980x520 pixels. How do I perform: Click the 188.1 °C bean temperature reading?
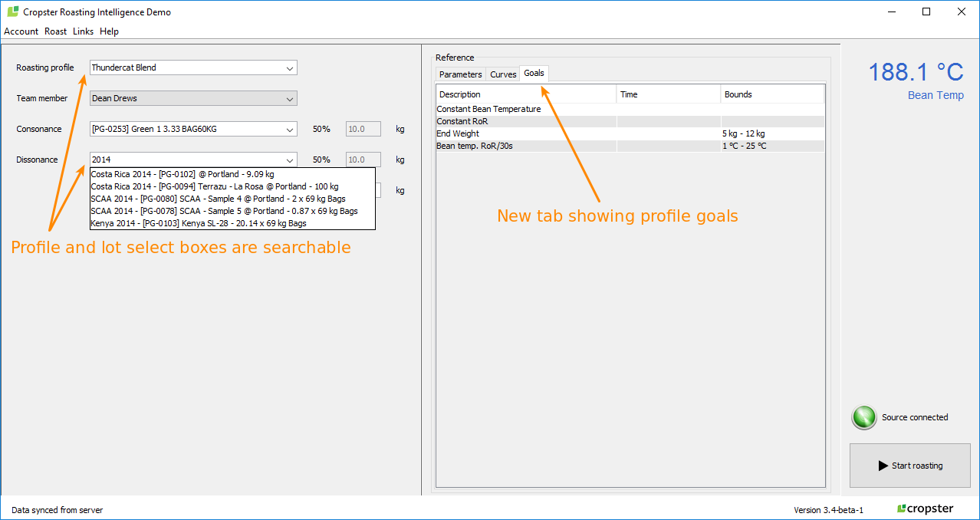(916, 72)
